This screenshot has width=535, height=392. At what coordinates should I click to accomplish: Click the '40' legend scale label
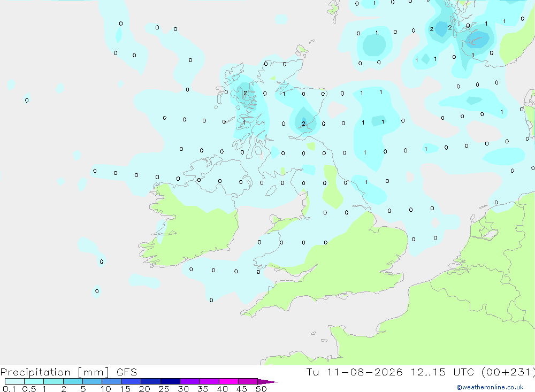pyautogui.click(x=222, y=389)
